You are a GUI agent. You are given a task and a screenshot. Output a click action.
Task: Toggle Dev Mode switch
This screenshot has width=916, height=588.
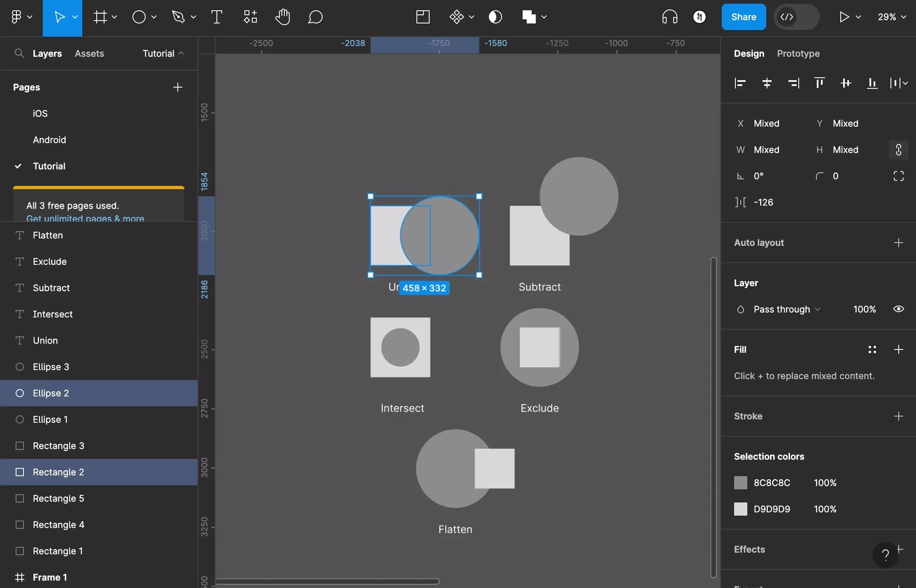pos(796,17)
